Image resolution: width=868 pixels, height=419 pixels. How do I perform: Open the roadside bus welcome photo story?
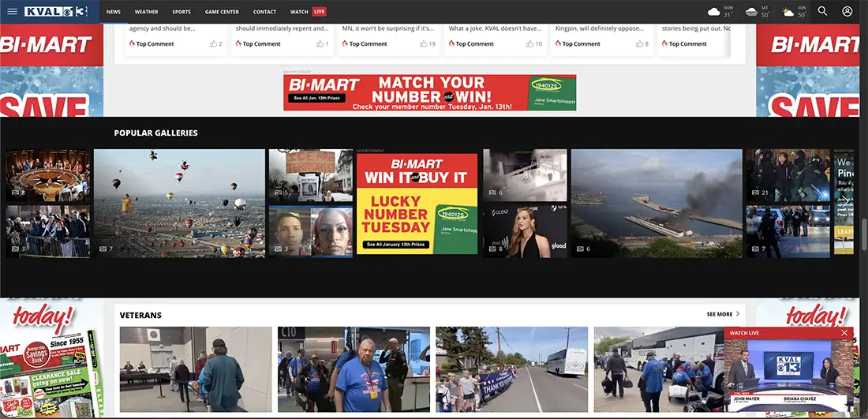(x=512, y=369)
